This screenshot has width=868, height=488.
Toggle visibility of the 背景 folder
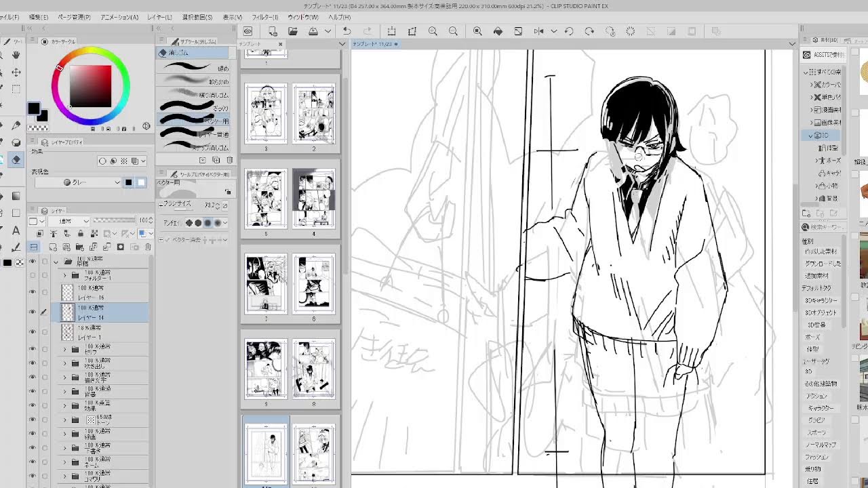[33, 392]
